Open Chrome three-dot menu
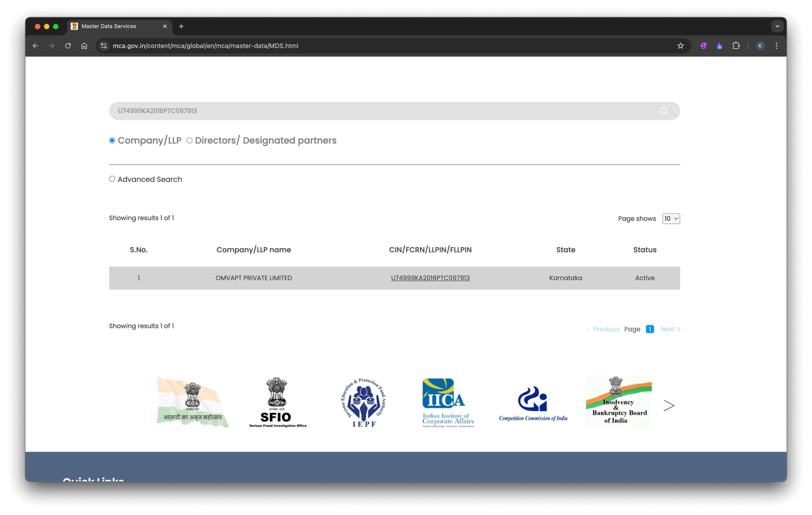 776,46
